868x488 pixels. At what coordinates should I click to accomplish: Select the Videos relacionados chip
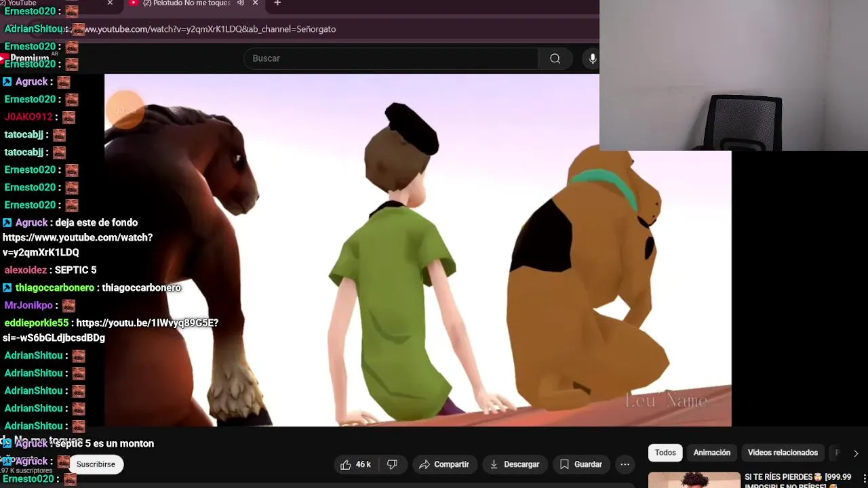[x=783, y=453]
